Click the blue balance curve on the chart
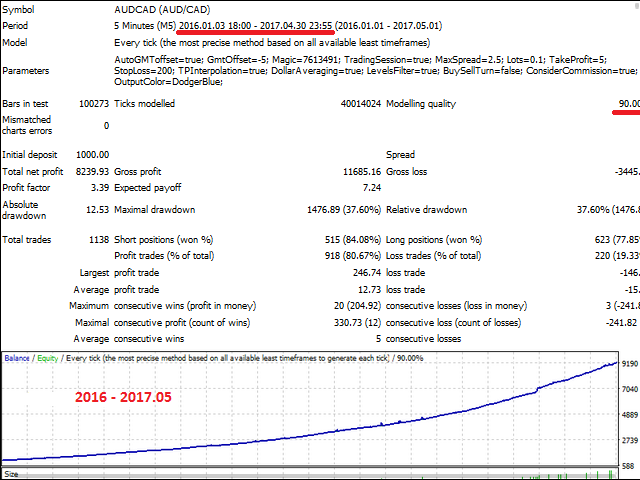The height and width of the screenshot is (480, 640). [310, 436]
